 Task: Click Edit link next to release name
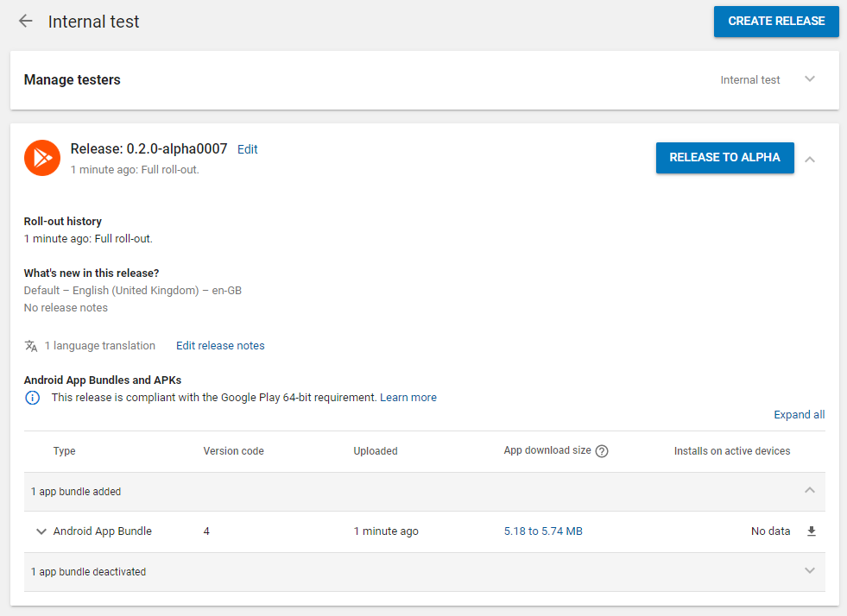point(248,149)
